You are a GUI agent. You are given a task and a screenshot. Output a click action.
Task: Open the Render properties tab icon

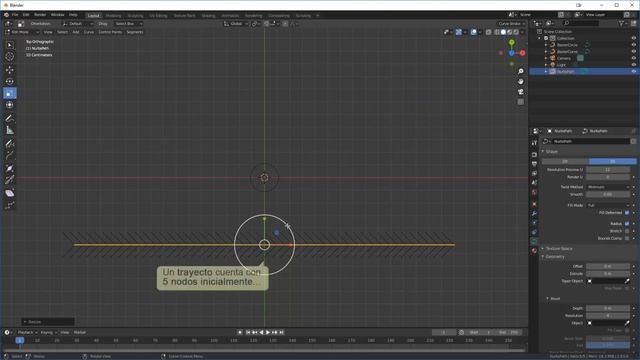pos(534,155)
